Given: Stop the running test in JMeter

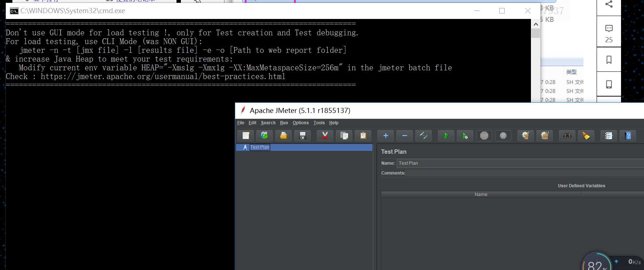Looking at the screenshot, I should point(484,136).
